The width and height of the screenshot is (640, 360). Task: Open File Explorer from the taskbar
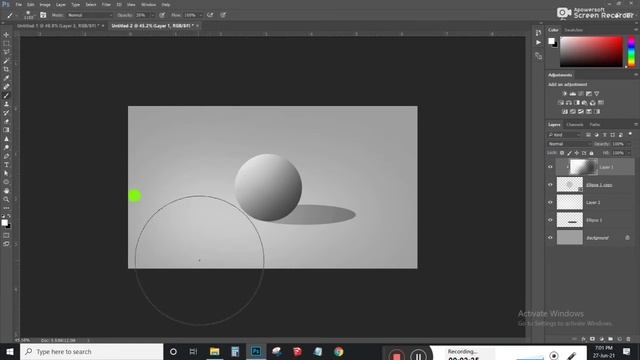[x=215, y=351]
